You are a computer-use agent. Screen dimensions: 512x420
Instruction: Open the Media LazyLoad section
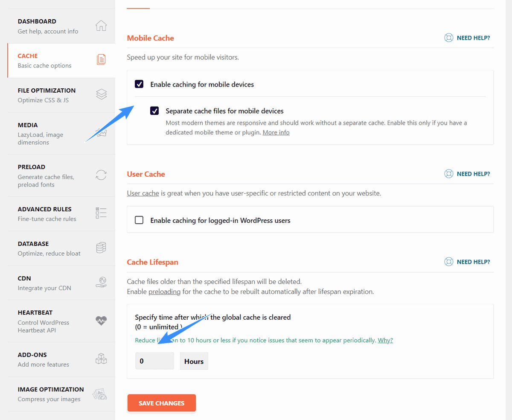[61, 134]
